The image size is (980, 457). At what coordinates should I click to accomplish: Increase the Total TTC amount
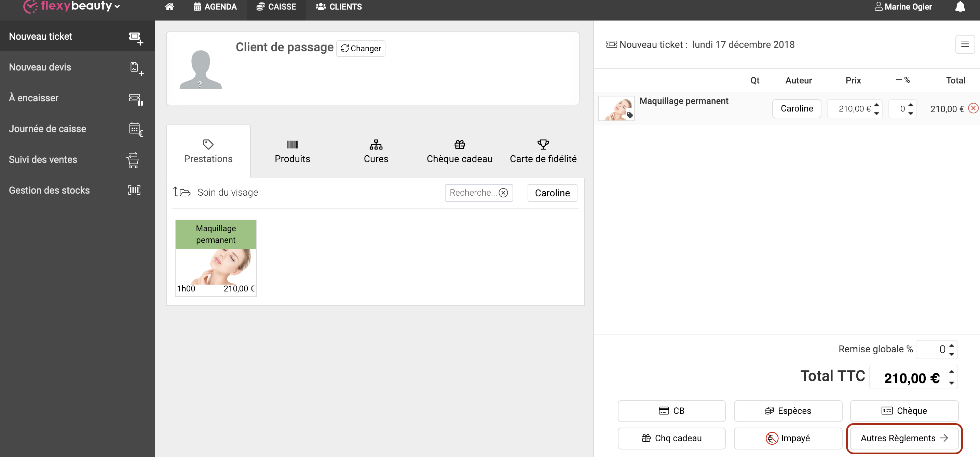pos(951,371)
